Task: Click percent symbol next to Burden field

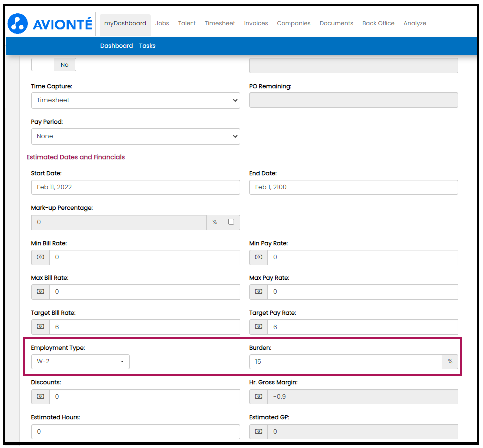Action: (x=450, y=361)
